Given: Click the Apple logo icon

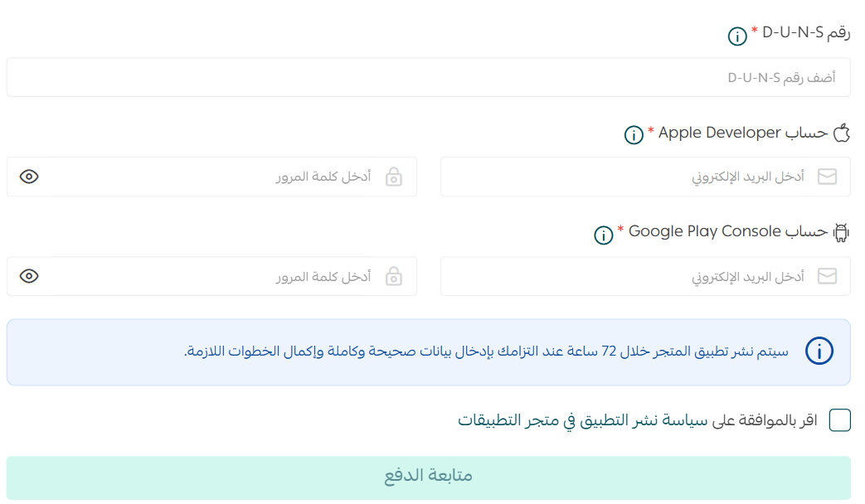Looking at the screenshot, I should coord(842,133).
